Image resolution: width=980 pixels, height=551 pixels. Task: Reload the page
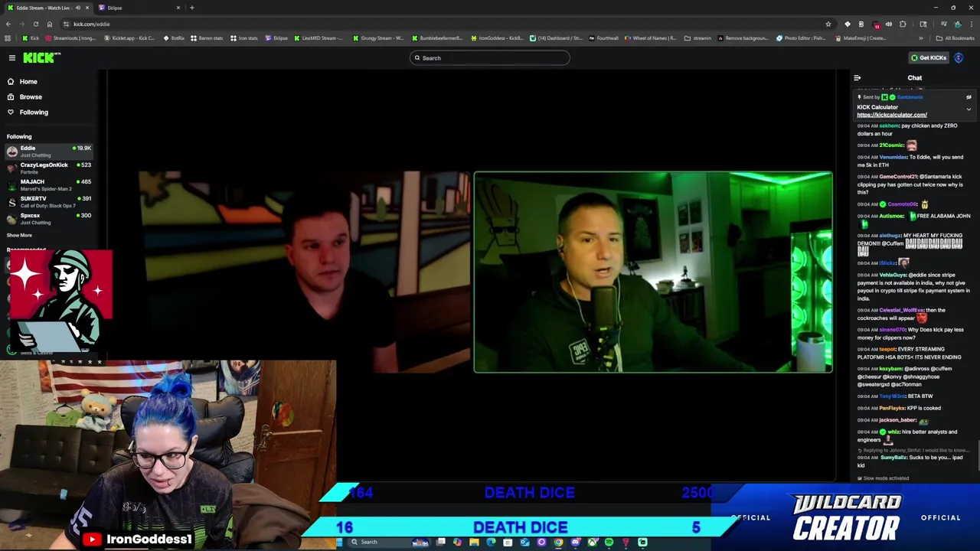(x=35, y=24)
